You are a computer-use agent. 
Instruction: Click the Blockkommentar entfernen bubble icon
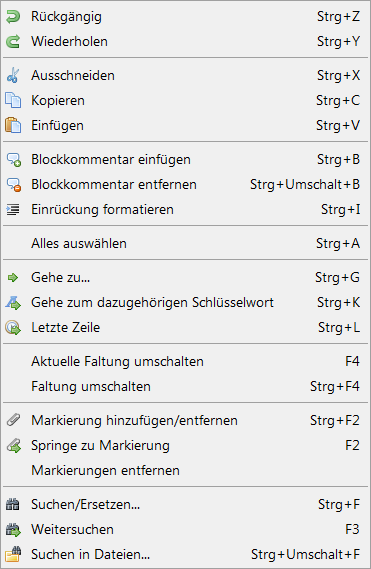point(14,185)
